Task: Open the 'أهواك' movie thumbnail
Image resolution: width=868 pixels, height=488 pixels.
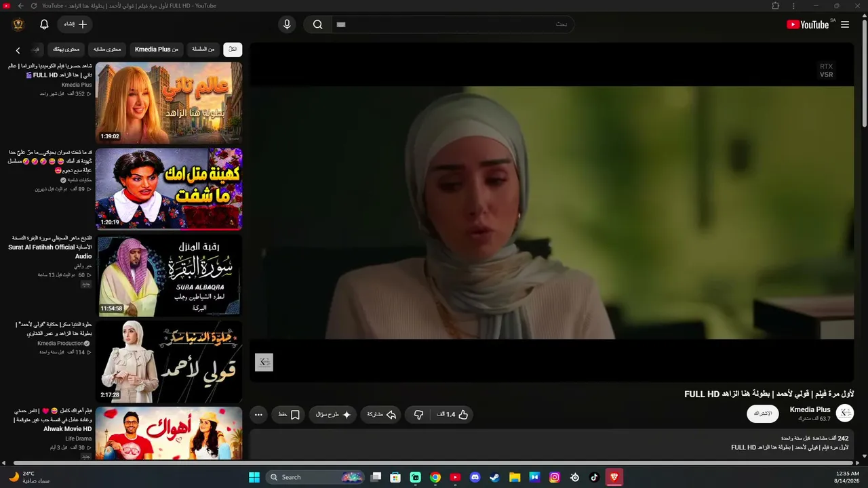Action: tap(169, 433)
